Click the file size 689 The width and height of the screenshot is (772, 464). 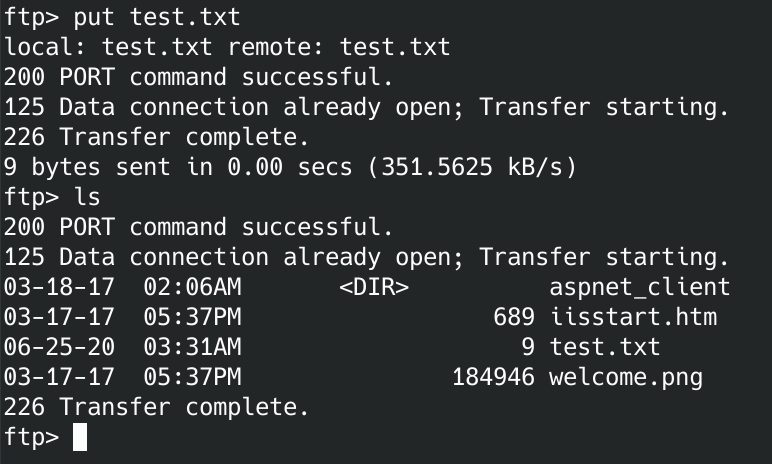(514, 318)
